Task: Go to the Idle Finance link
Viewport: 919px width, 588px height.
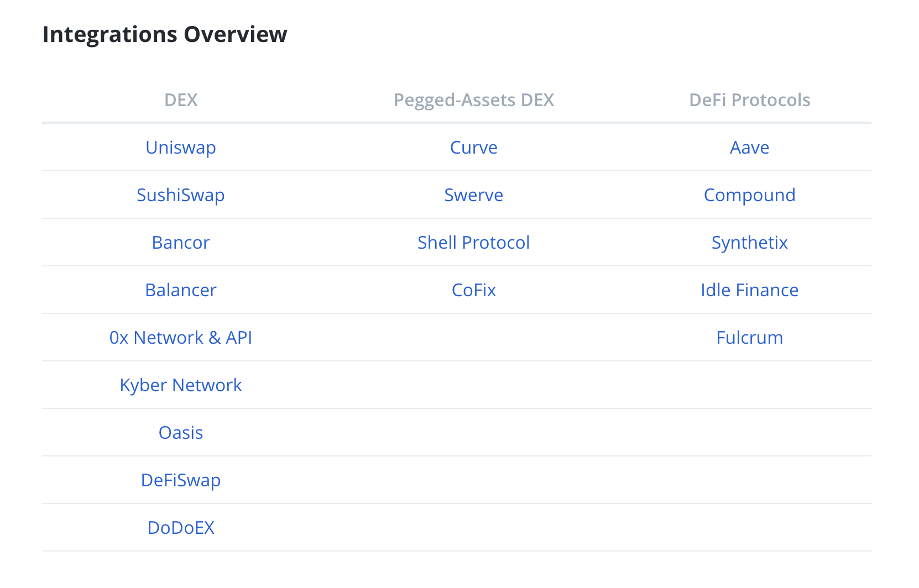Action: pos(750,290)
